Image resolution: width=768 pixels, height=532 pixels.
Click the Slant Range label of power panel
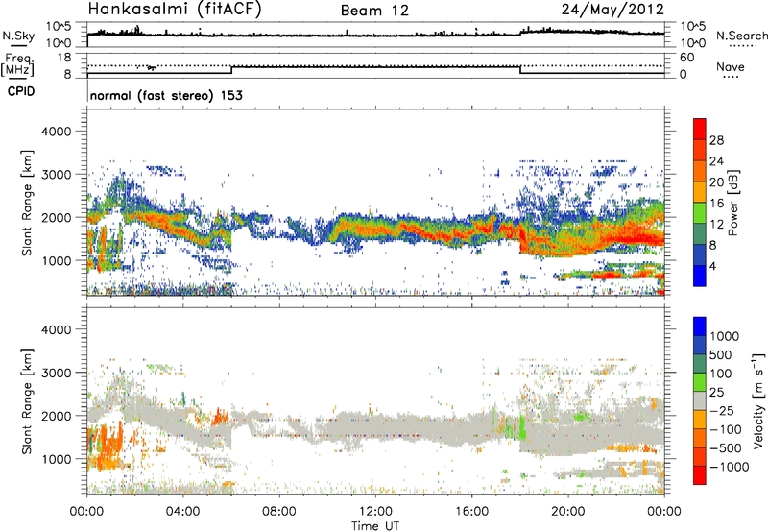[27, 204]
